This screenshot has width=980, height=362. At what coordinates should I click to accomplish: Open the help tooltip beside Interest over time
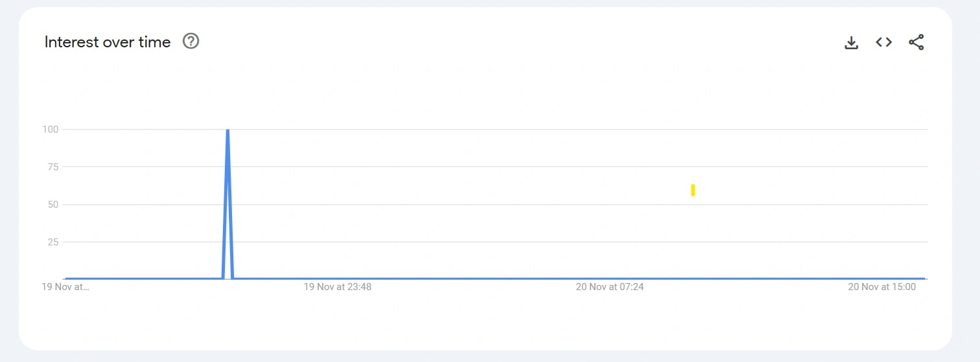pos(191,41)
